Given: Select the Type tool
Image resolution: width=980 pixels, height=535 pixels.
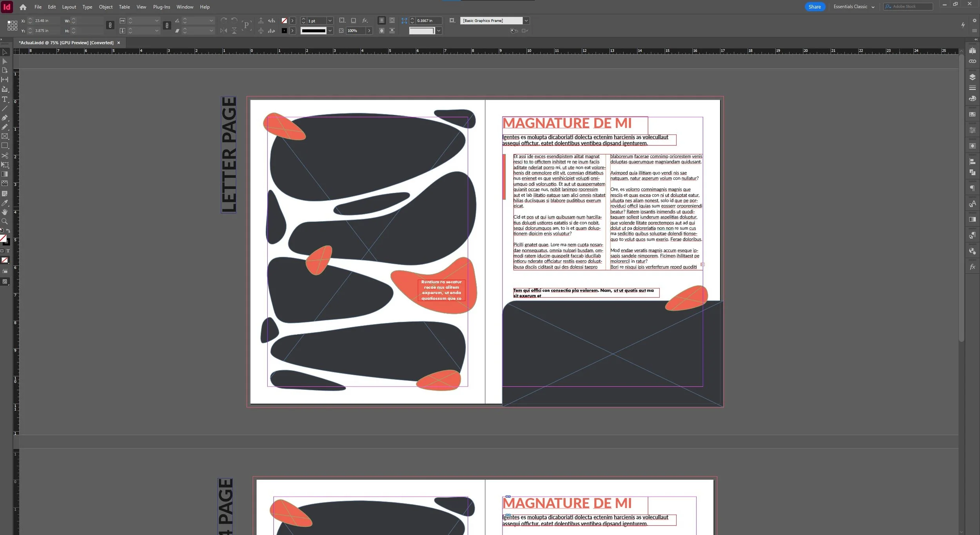Looking at the screenshot, I should click(5, 99).
